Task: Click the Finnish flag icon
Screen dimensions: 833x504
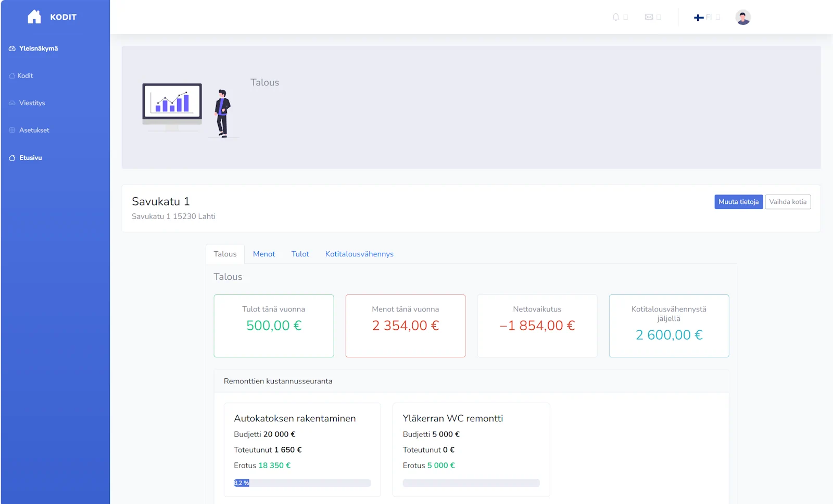Action: (699, 18)
